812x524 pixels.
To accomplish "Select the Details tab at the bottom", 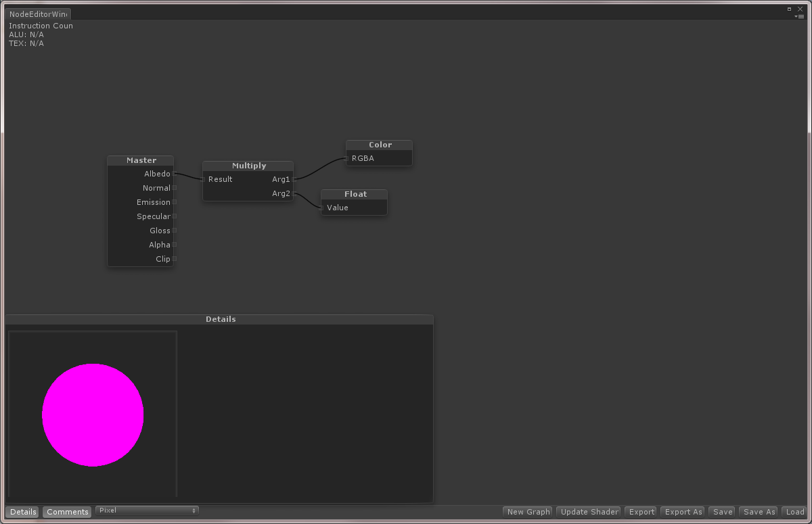I will [x=22, y=512].
